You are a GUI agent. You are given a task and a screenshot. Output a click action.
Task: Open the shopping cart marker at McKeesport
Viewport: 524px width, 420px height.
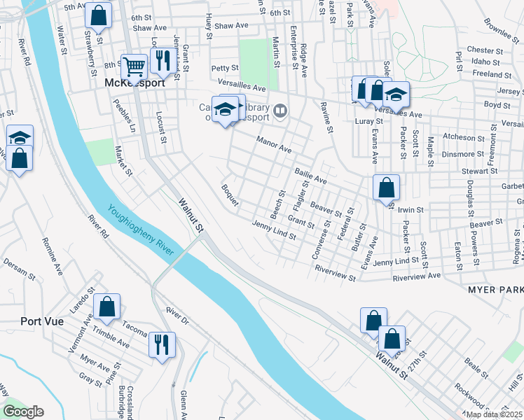click(134, 68)
